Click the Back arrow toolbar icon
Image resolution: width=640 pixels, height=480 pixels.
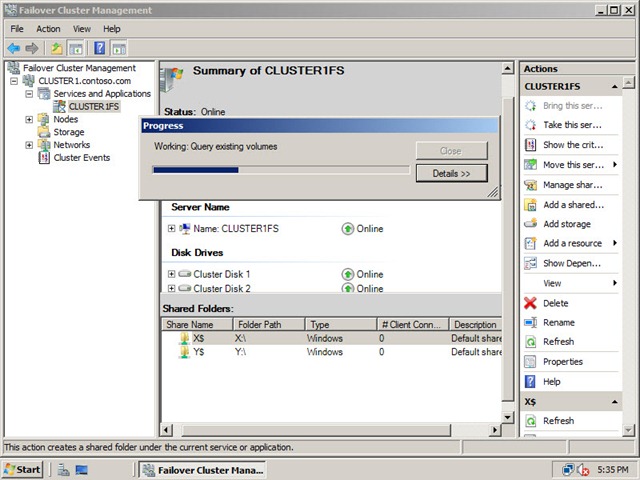pos(14,49)
